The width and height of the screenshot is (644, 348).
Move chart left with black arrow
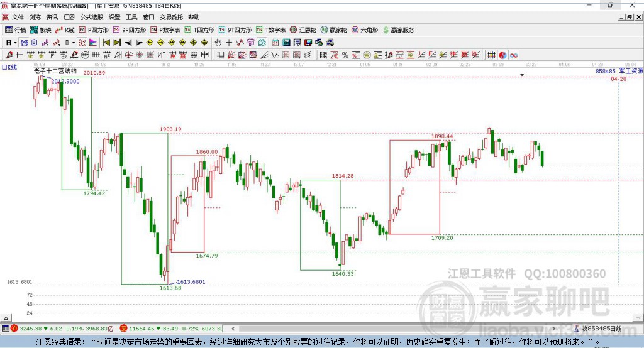click(x=128, y=42)
